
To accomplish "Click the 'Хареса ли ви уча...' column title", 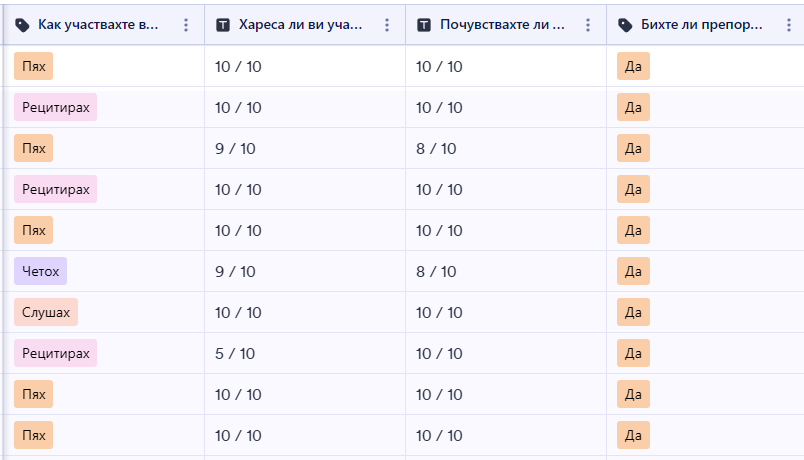I will 300,25.
